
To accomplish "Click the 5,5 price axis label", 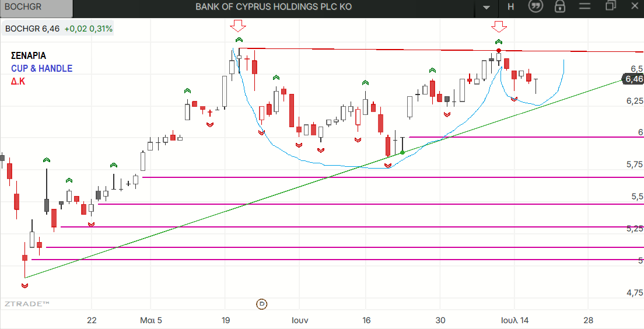I will click(x=637, y=197).
